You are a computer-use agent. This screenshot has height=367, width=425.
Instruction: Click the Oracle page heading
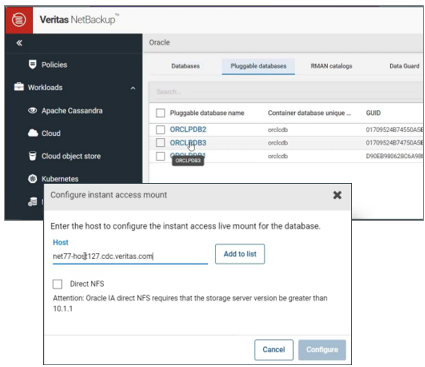tap(159, 42)
